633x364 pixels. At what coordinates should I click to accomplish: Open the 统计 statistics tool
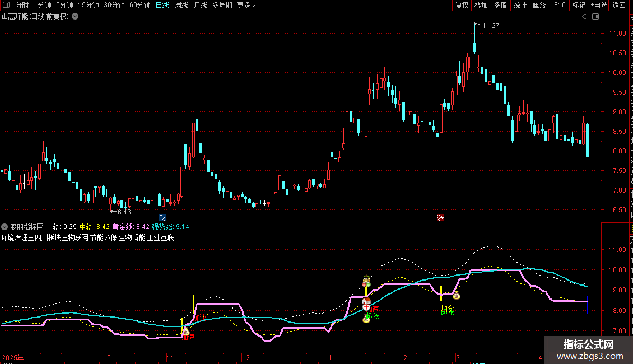[x=519, y=5]
